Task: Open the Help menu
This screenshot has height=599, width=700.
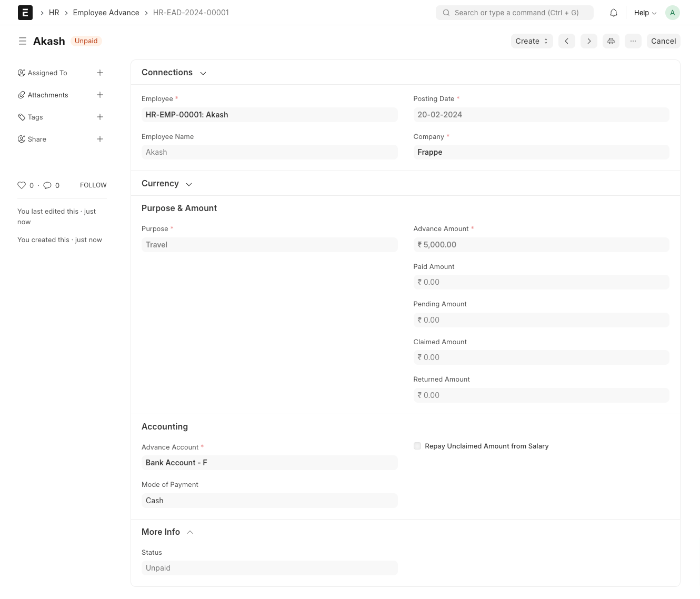Action: click(x=645, y=13)
